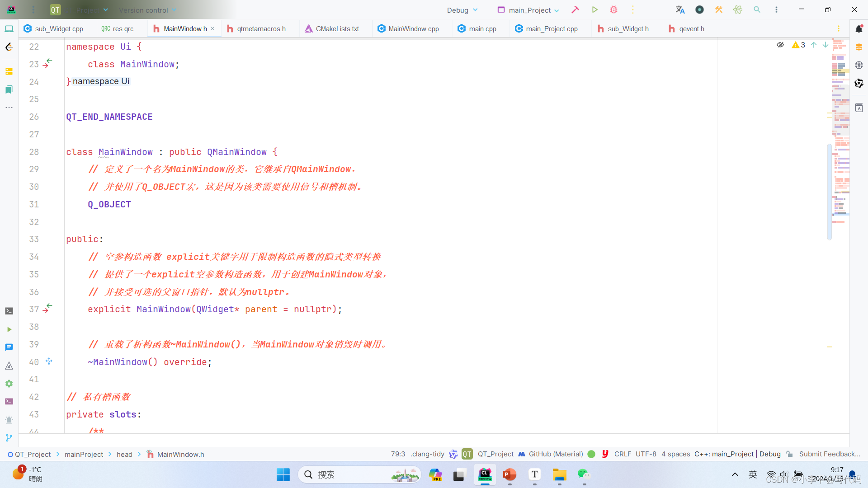Screen dimensions: 868x488
Task: Click the Build hammer icon
Action: tap(575, 9)
